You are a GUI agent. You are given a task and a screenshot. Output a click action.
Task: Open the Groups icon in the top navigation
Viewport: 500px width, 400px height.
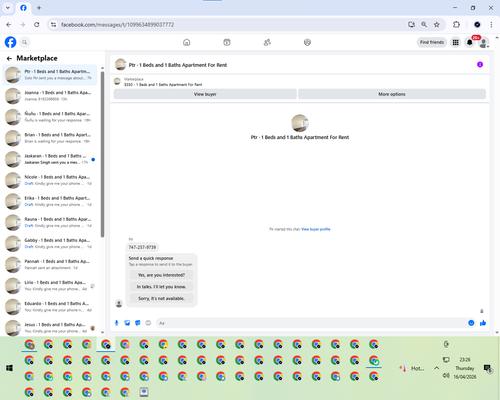pyautogui.click(x=307, y=42)
